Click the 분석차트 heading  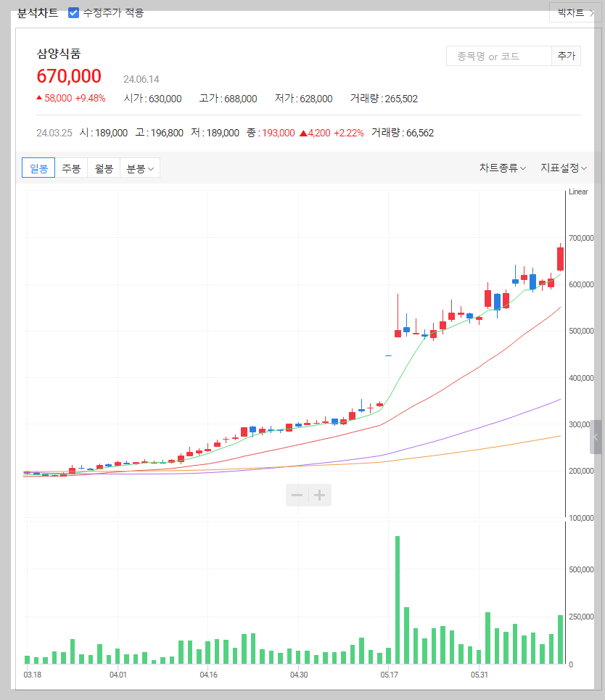(38, 13)
